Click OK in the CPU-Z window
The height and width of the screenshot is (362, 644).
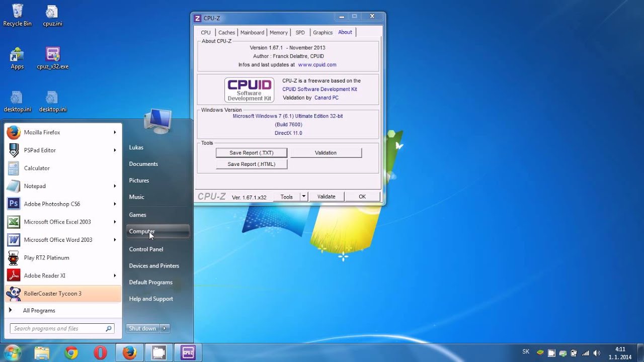(x=362, y=197)
